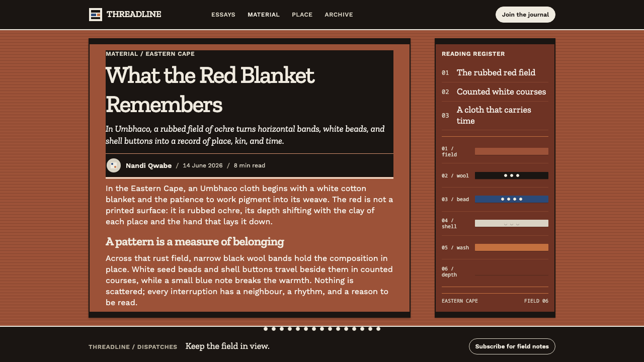Screen dimensions: 644x362
Task: Click the Eastern Cape footer label in register
Action: pos(460,301)
